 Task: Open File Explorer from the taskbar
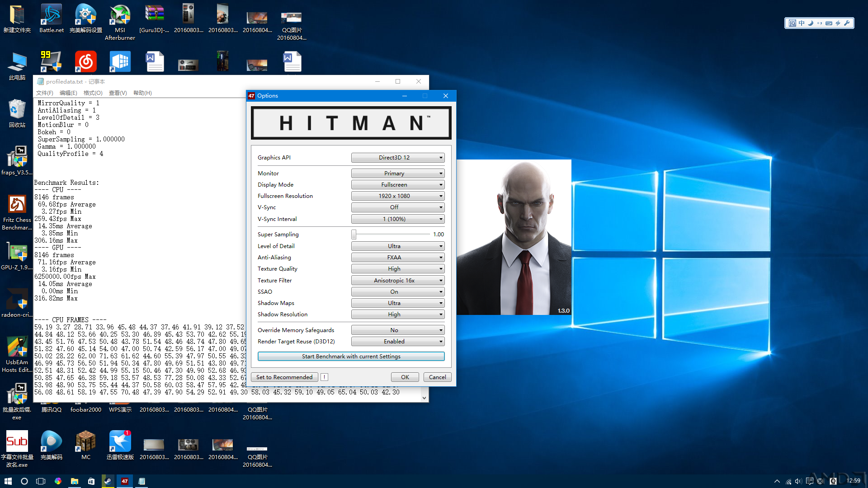pyautogui.click(x=75, y=481)
